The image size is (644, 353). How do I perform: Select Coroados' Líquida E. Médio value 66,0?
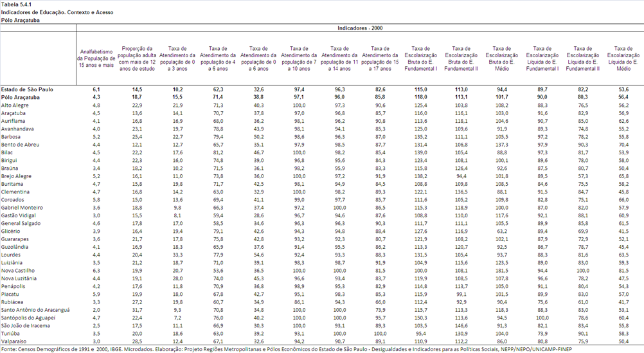(x=623, y=200)
